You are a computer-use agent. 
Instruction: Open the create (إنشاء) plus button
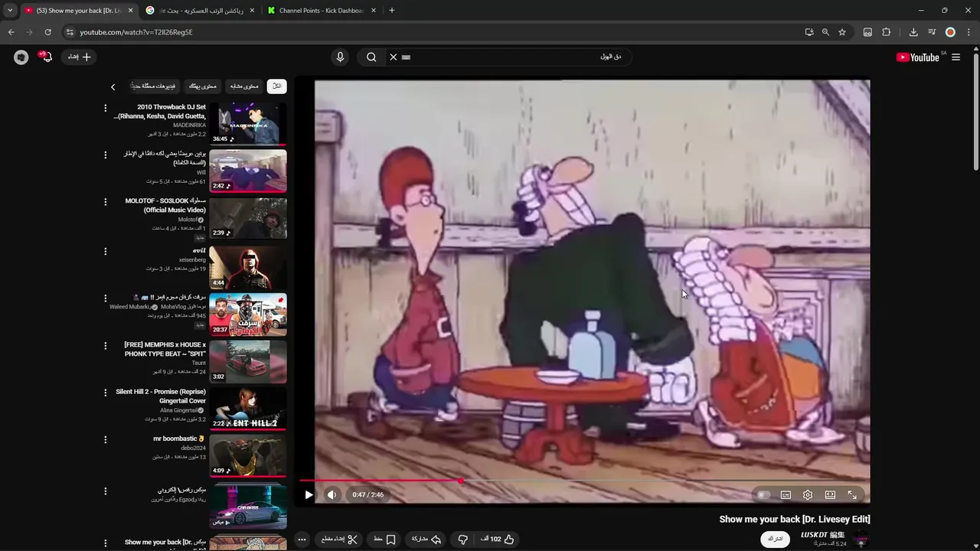(80, 57)
